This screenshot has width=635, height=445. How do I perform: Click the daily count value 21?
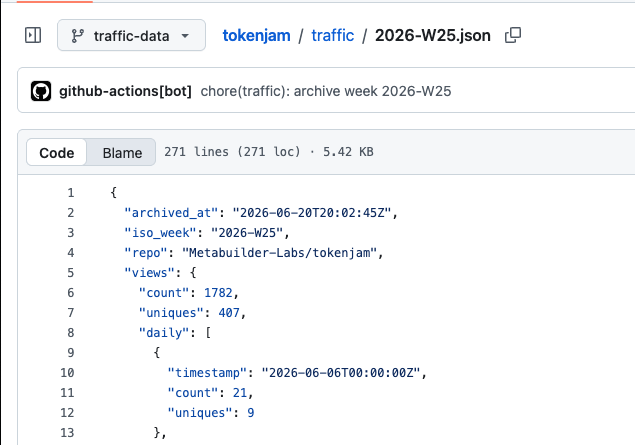click(x=240, y=393)
